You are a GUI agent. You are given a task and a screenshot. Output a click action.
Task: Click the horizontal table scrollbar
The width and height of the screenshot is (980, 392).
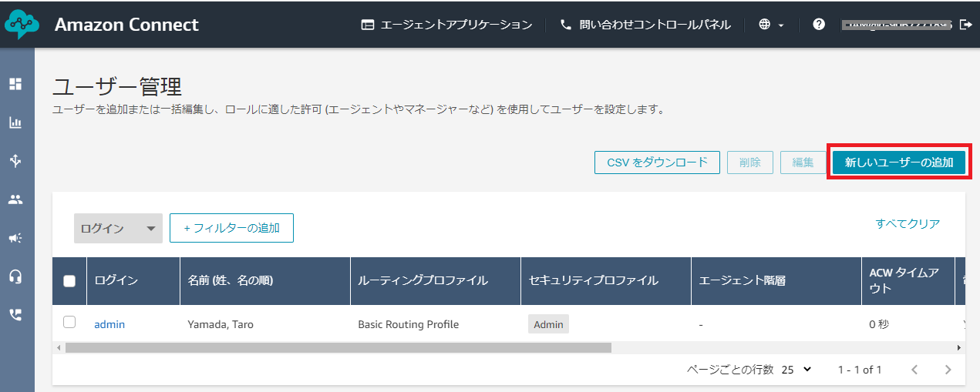coord(338,347)
